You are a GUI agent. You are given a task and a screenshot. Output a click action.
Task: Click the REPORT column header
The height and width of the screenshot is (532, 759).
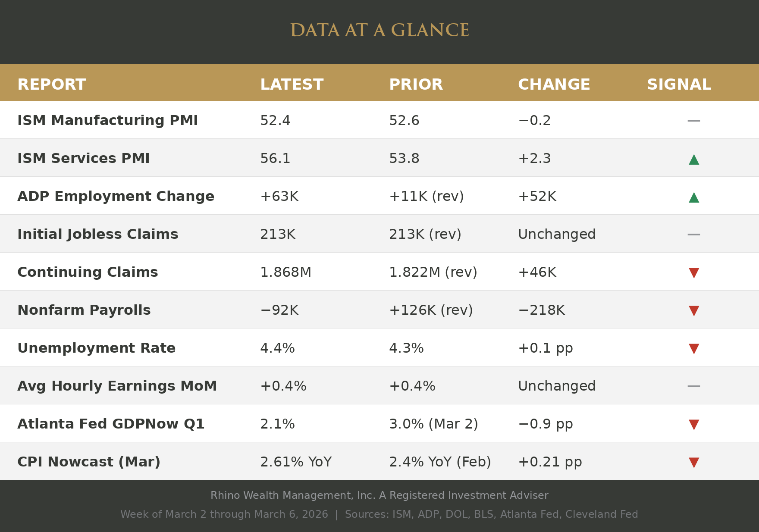pyautogui.click(x=52, y=85)
